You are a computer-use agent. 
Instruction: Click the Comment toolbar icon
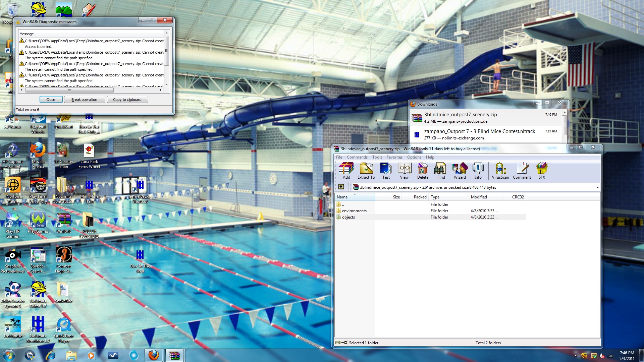522,171
